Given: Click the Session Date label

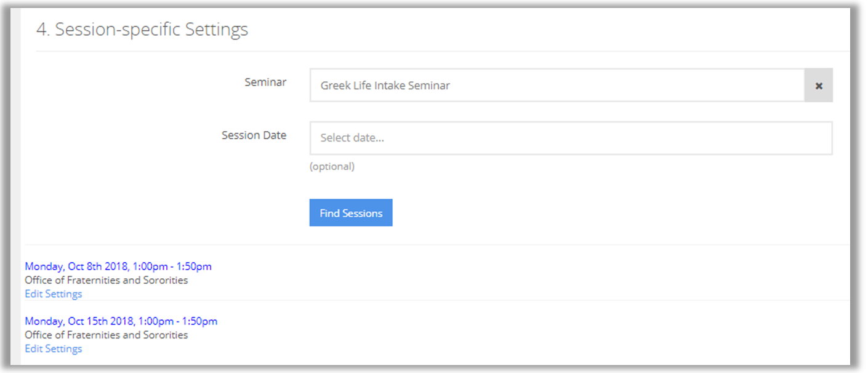Looking at the screenshot, I should 254,135.
